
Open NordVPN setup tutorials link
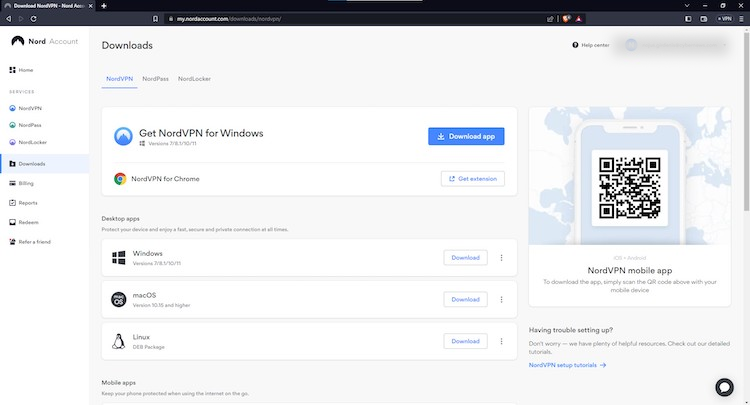[567, 365]
